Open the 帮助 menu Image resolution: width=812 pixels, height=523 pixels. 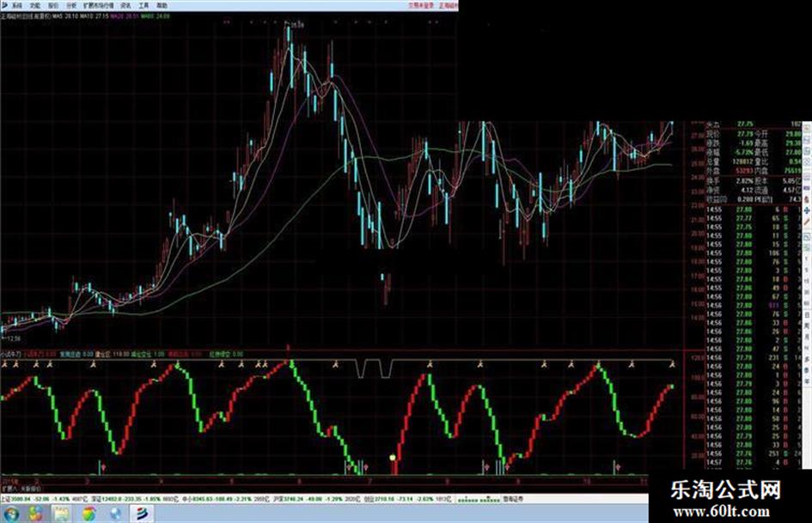(162, 6)
